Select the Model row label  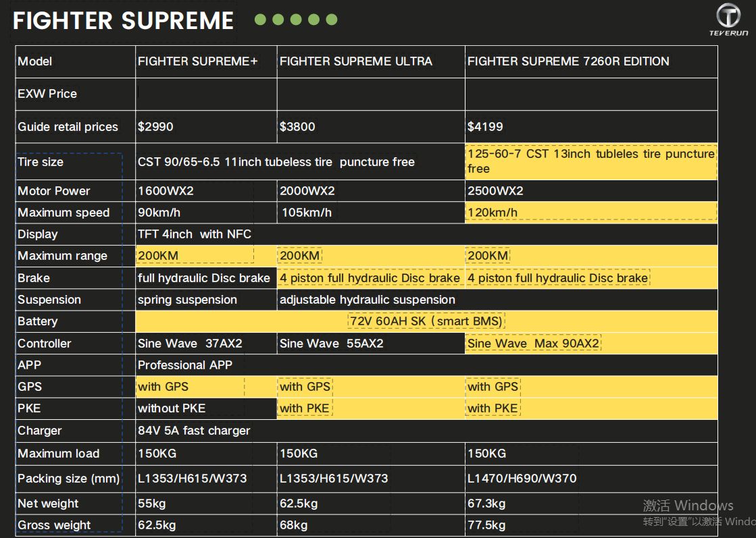pyautogui.click(x=34, y=61)
